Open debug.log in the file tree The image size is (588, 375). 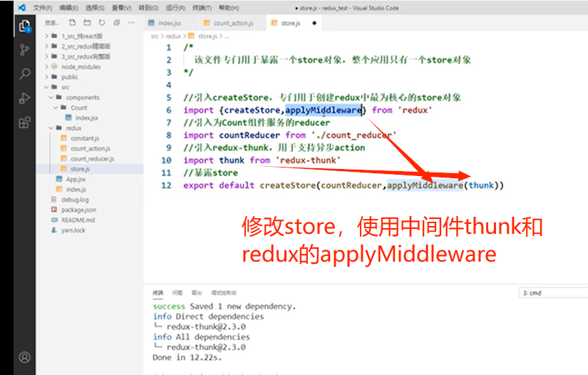pyautogui.click(x=75, y=200)
